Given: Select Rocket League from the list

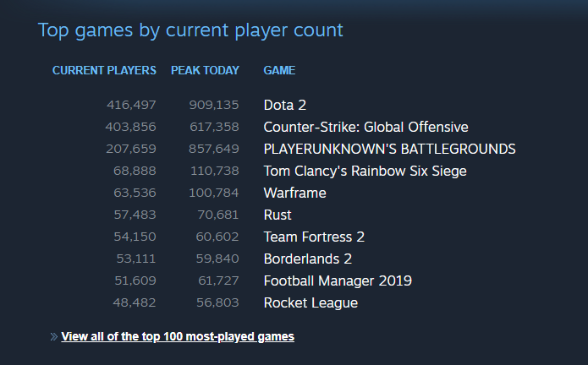Looking at the screenshot, I should click(310, 303).
